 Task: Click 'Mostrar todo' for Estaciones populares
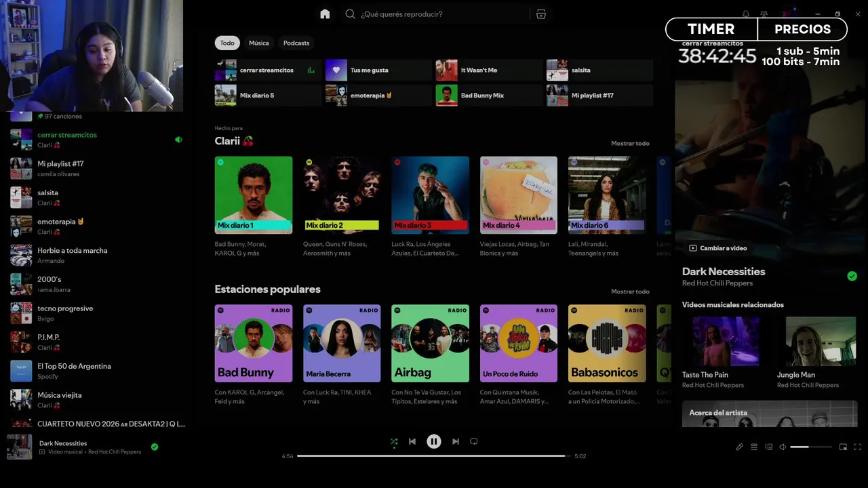pos(630,291)
